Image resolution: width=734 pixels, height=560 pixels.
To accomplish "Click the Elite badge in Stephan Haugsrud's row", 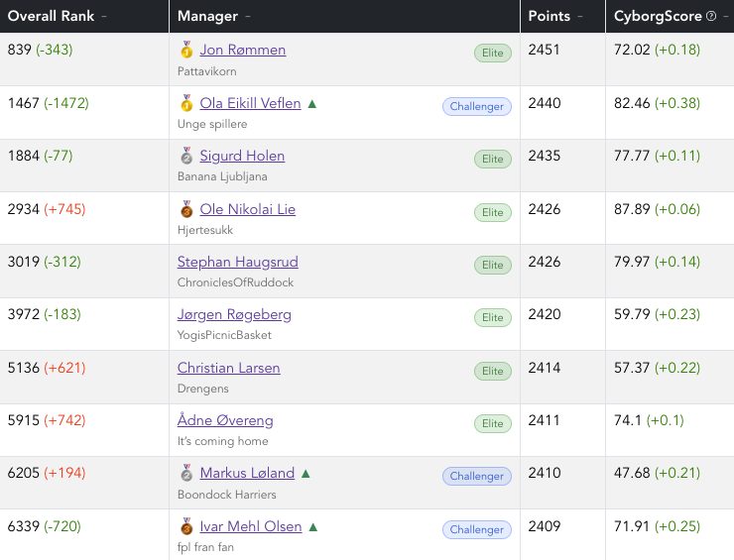I will pyautogui.click(x=492, y=265).
